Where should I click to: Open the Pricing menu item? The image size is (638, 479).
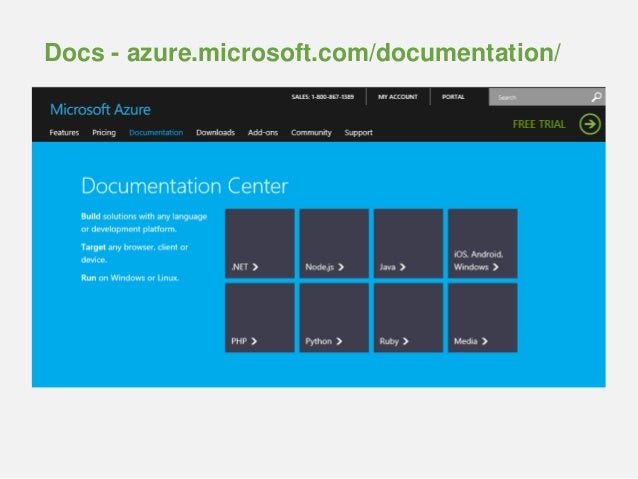pyautogui.click(x=104, y=133)
